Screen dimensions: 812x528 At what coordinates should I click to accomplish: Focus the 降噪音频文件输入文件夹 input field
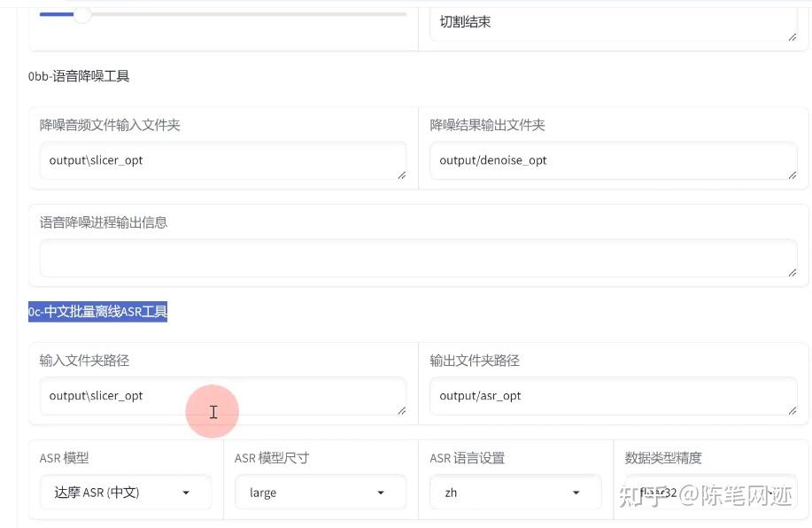(221, 160)
